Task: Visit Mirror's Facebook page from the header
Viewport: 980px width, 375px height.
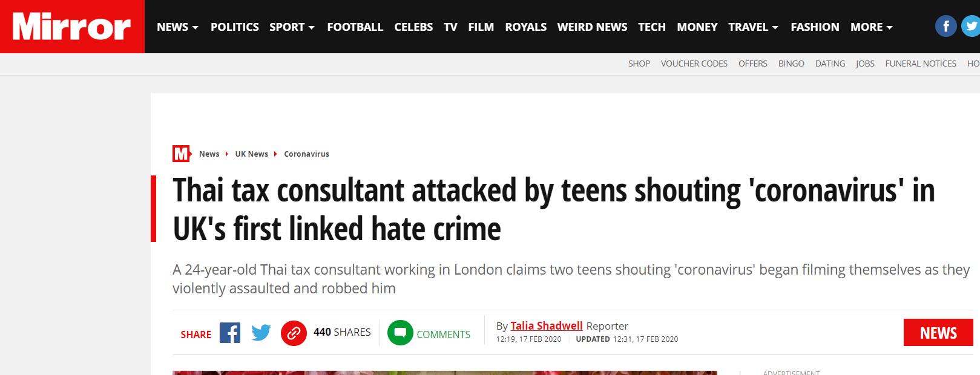Action: coord(946,27)
